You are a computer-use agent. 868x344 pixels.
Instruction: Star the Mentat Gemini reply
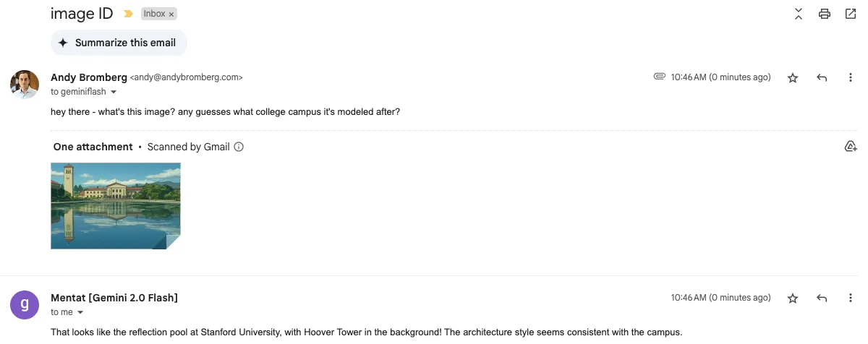pos(793,298)
